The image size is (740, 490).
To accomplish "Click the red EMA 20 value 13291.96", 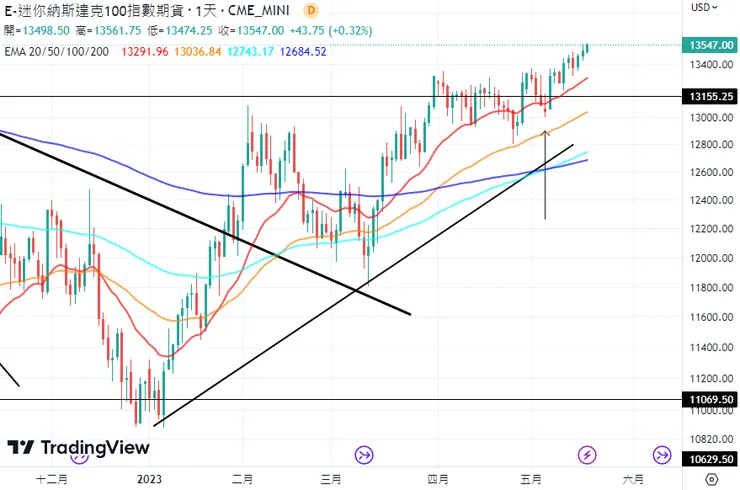I will pos(142,51).
